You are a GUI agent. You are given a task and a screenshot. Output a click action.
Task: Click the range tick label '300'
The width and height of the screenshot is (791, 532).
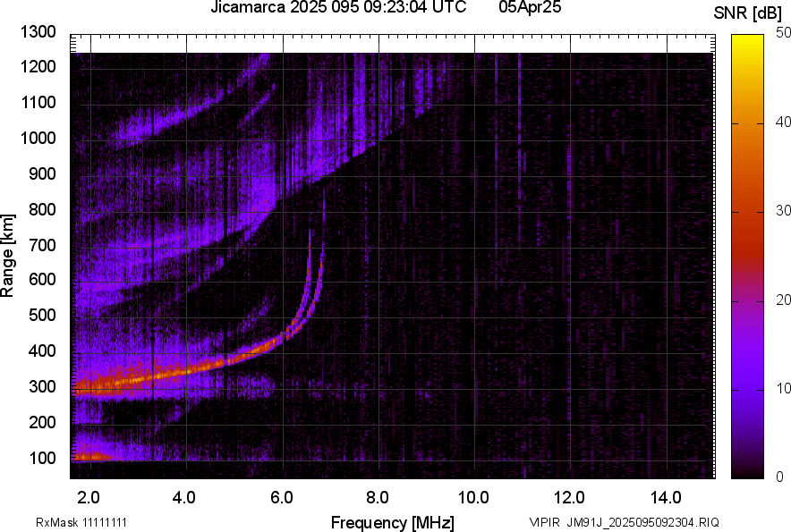pos(42,387)
